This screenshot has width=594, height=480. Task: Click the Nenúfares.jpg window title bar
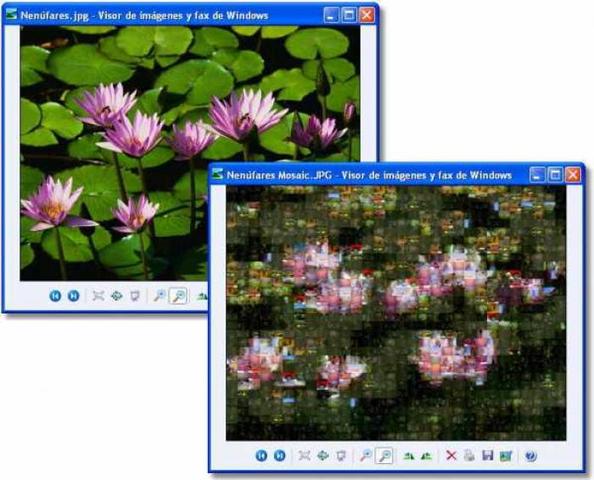[x=163, y=15]
